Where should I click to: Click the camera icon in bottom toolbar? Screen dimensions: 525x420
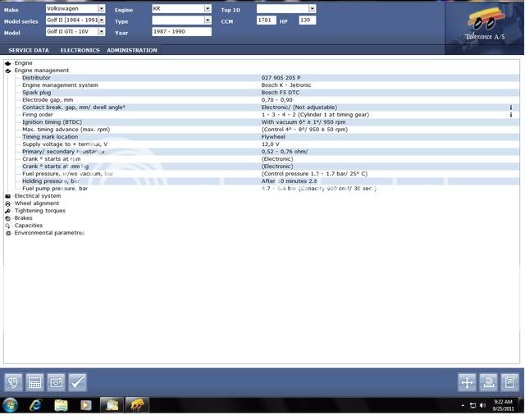click(x=57, y=382)
